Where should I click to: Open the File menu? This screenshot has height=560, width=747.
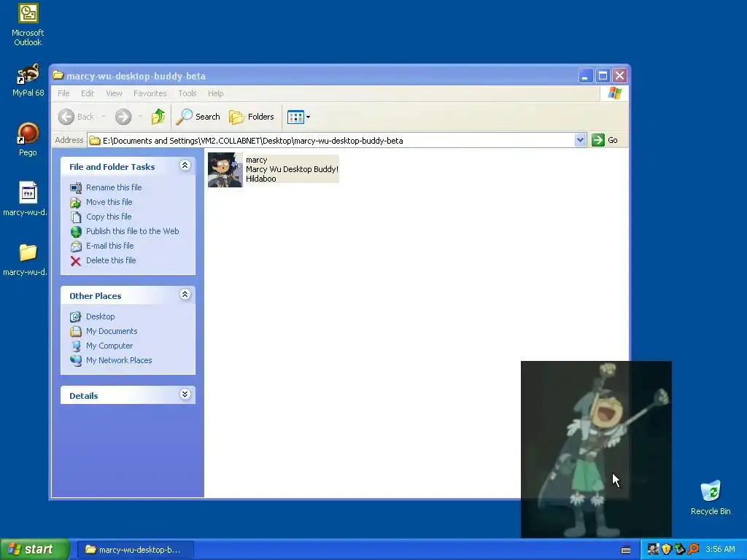(64, 93)
